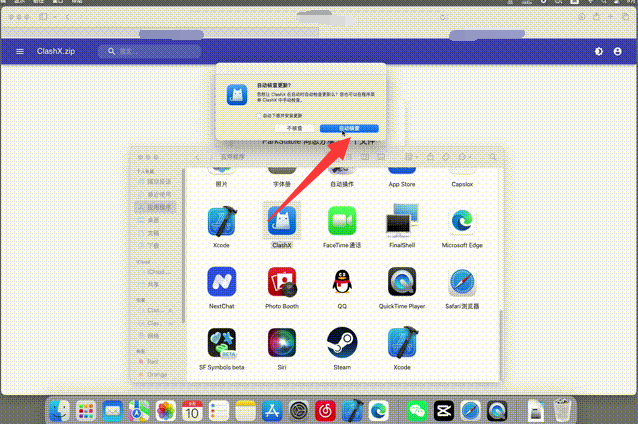Screen dimensions: 638x424
Task: Open the hamburger menu beside ClashX.zip
Action: 19,51
